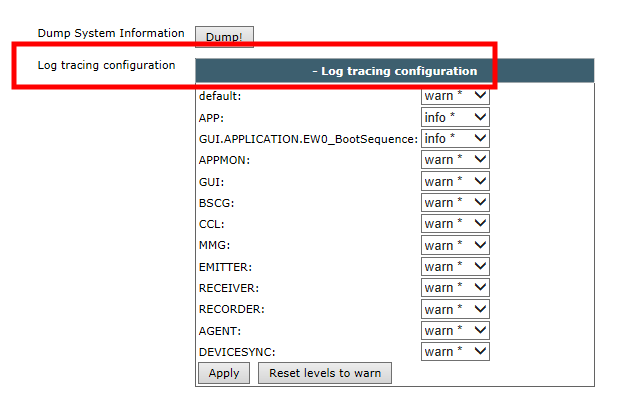Open the CCL log level dropdown
The height and width of the screenshot is (410, 630).
pyautogui.click(x=455, y=223)
